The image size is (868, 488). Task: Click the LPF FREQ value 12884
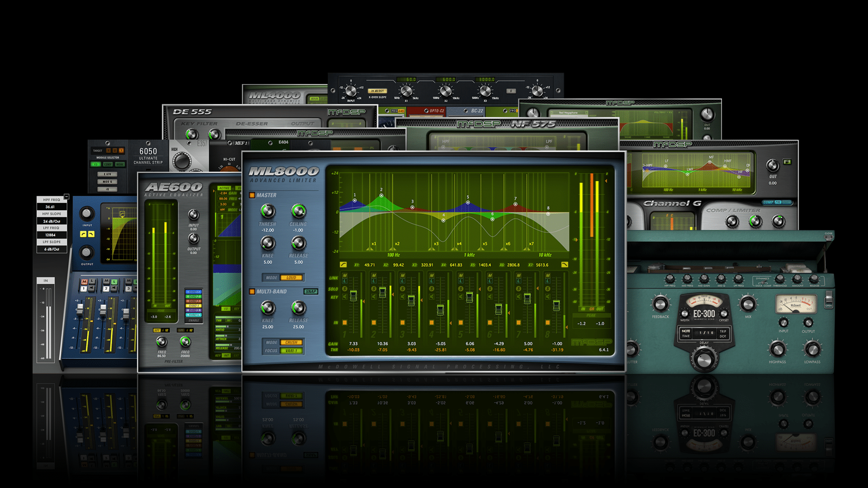click(x=52, y=235)
